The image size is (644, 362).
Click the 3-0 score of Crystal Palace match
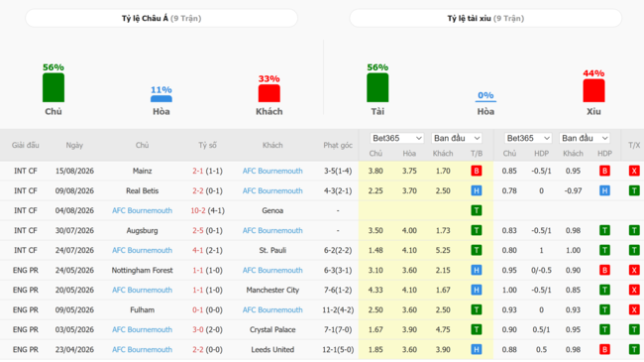pos(197,329)
